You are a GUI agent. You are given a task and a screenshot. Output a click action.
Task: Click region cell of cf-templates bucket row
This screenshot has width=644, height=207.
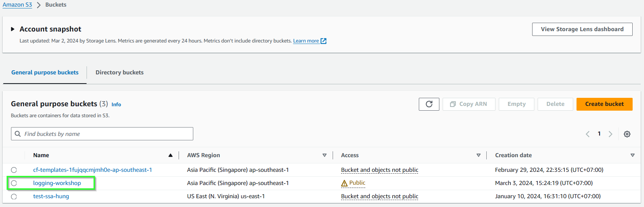(238, 170)
